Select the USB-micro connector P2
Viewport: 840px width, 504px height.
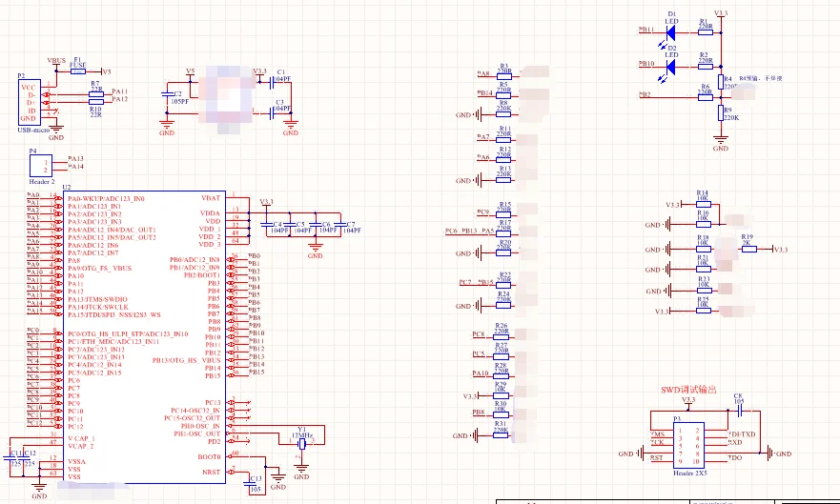30,103
